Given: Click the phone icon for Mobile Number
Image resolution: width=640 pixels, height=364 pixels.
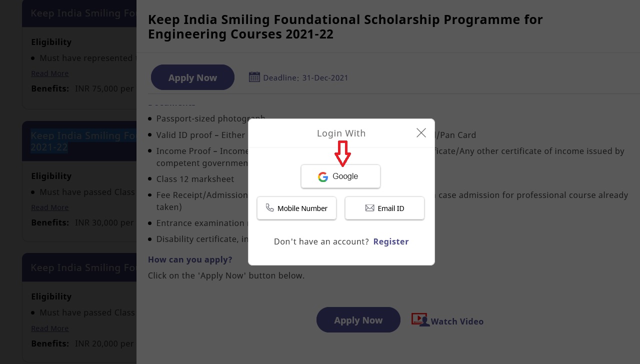Looking at the screenshot, I should click(x=269, y=207).
